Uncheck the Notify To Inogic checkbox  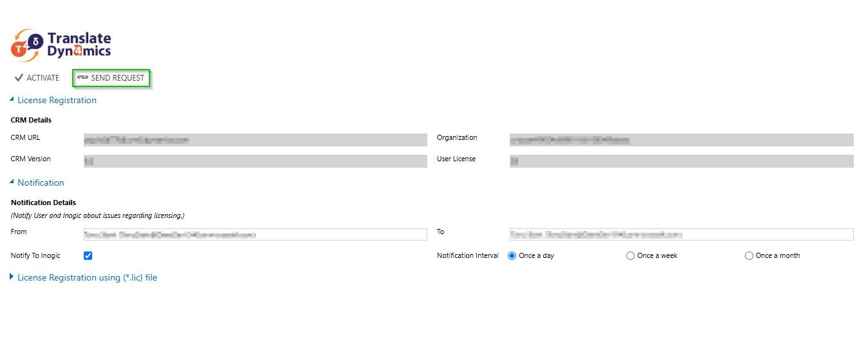click(88, 255)
